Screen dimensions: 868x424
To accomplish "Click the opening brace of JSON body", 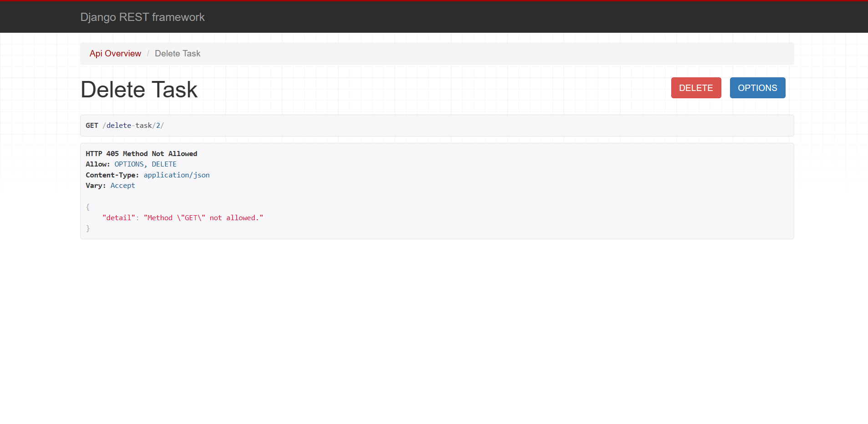I will [87, 207].
